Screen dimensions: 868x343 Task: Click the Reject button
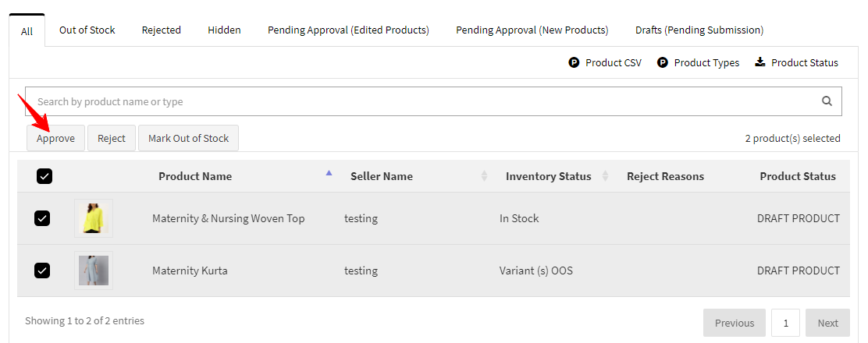tap(112, 139)
